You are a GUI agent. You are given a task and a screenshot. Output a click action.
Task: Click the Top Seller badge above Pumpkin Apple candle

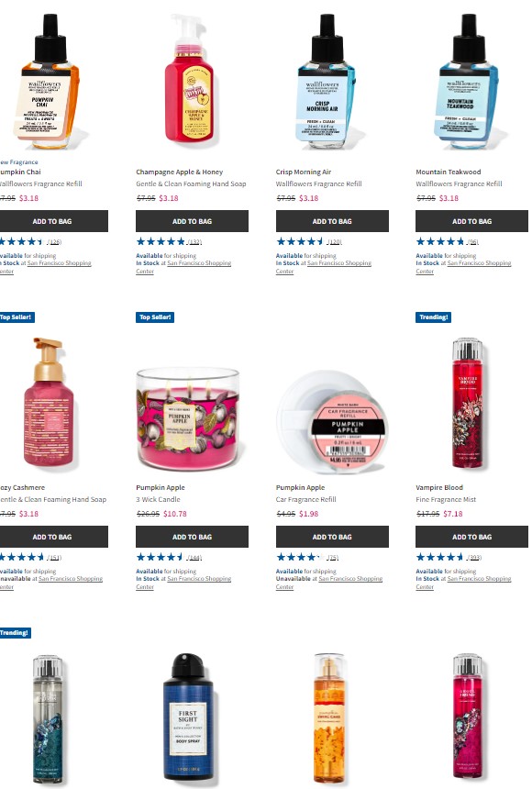click(x=155, y=317)
